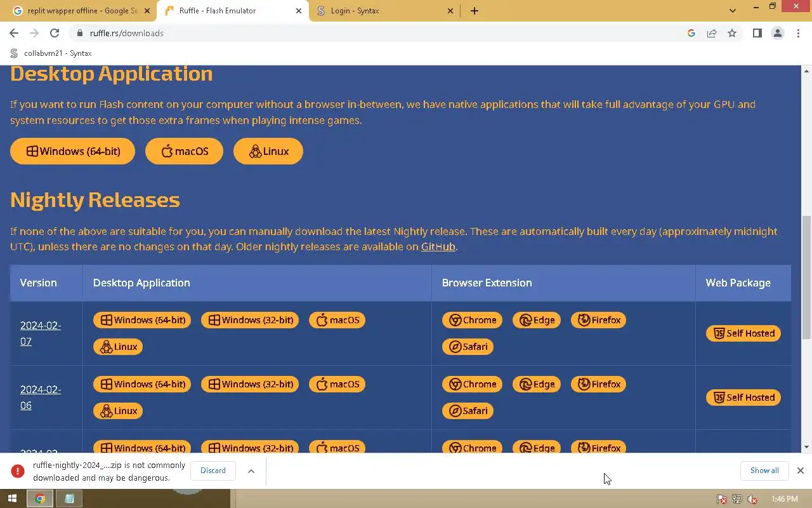Click the scrollbar down arrow
Image resolution: width=812 pixels, height=508 pixels.
coord(806,447)
